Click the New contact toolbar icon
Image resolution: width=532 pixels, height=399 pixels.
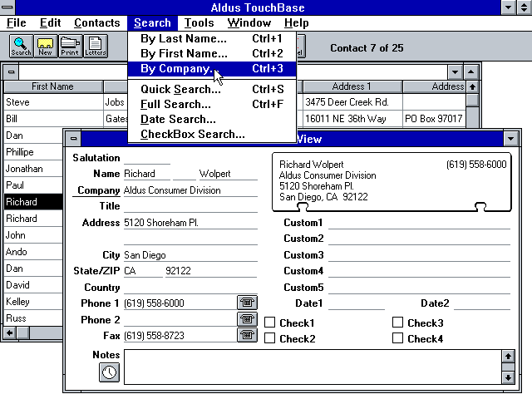[46, 47]
